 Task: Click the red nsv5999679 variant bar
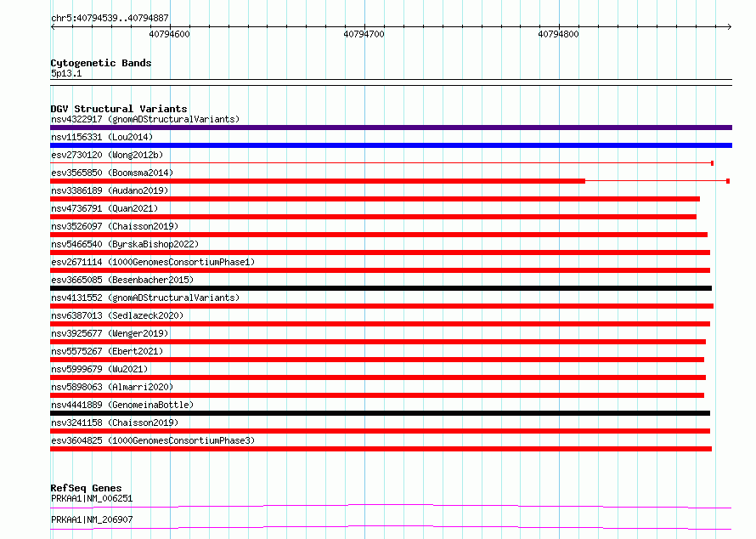click(x=378, y=377)
